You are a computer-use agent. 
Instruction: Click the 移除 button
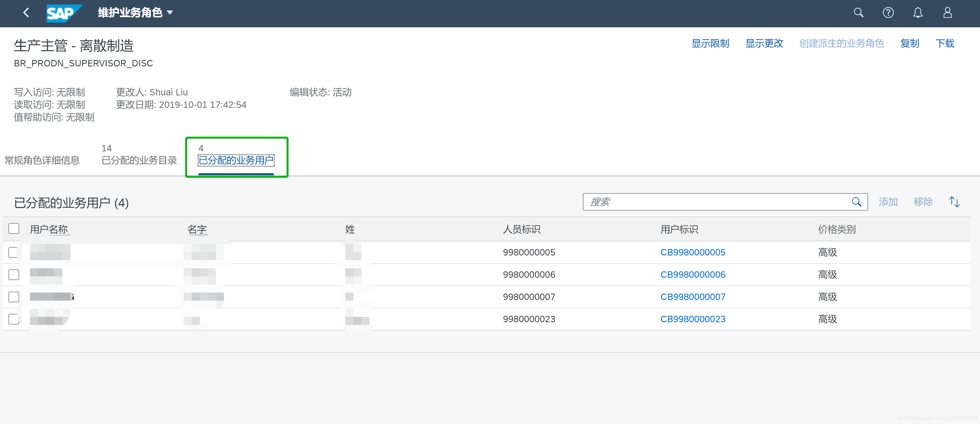(x=923, y=202)
